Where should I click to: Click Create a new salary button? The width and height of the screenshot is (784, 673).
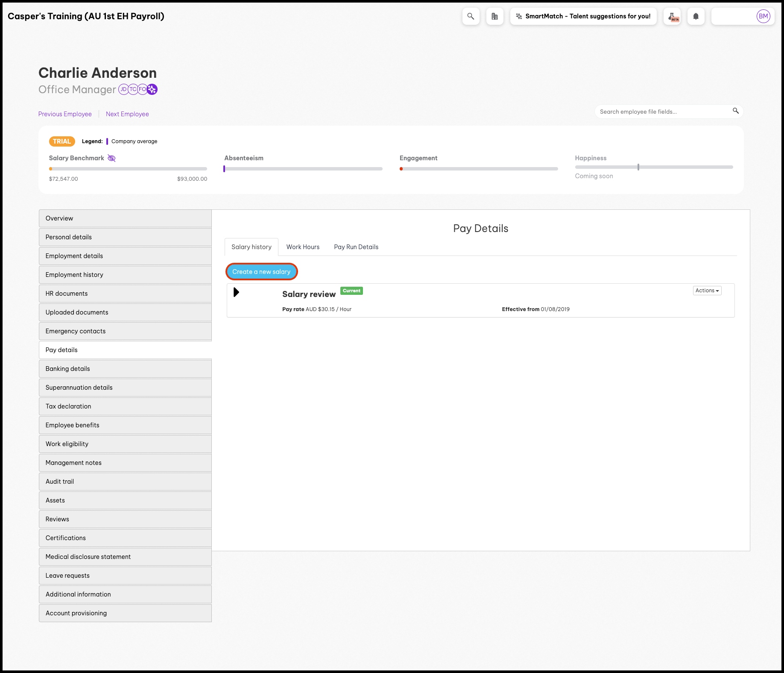point(261,272)
